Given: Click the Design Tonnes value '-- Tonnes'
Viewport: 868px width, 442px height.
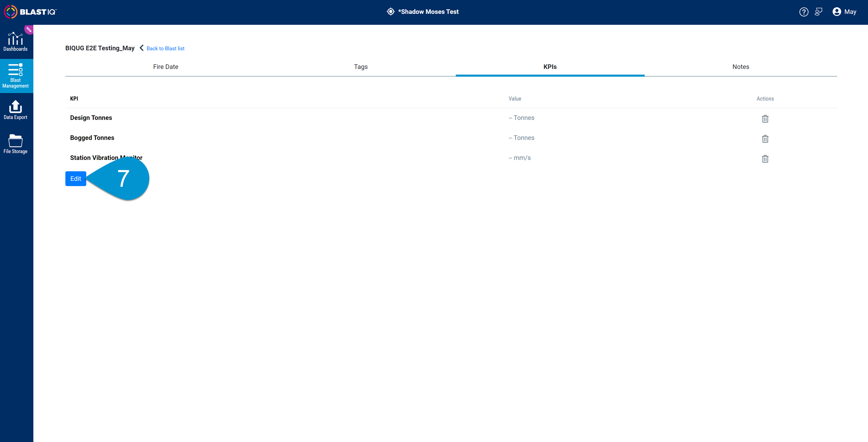Looking at the screenshot, I should (521, 118).
